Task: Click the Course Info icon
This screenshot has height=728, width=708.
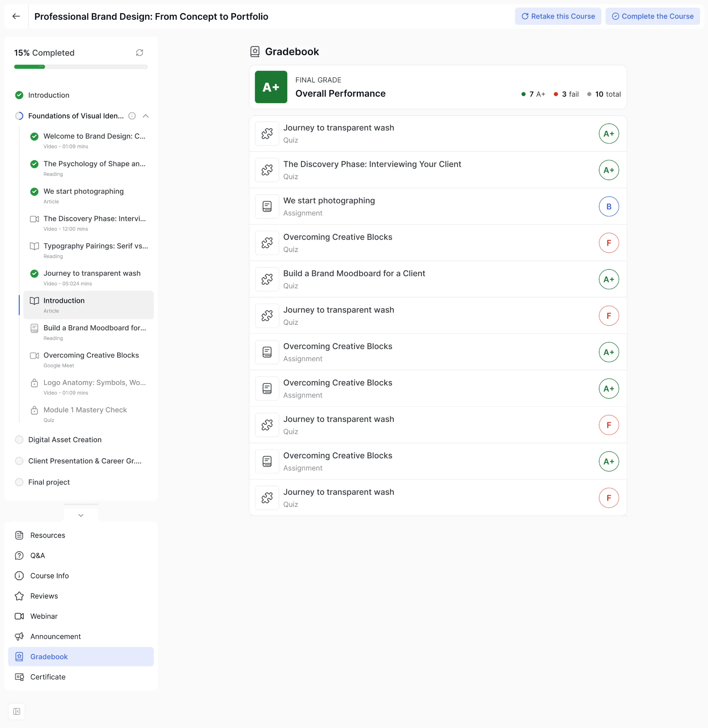Action: point(19,576)
